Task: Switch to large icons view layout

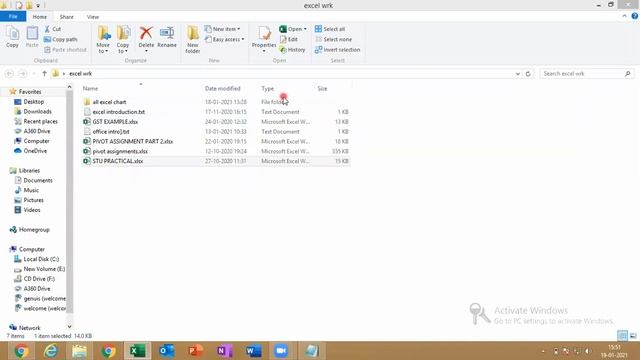Action: tap(633, 336)
